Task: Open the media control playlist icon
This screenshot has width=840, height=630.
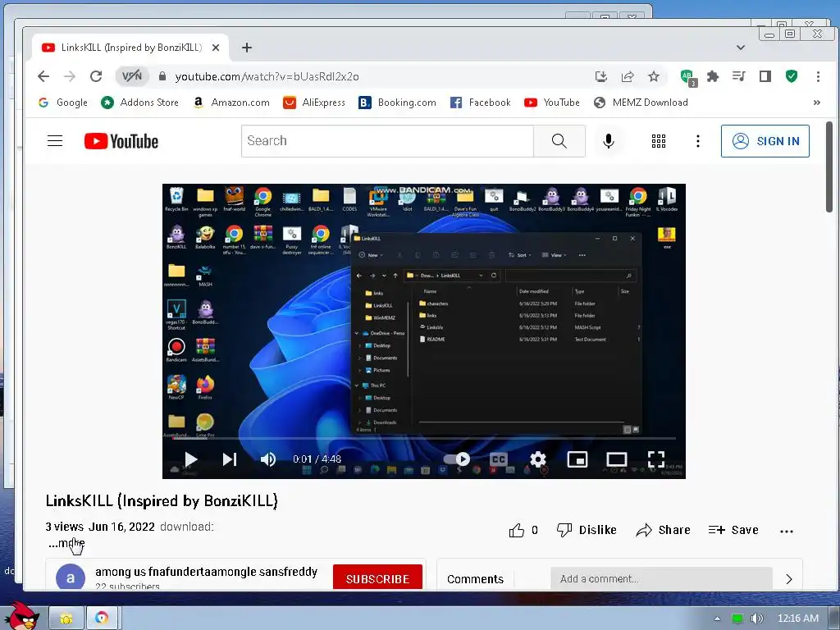Action: pyautogui.click(x=739, y=76)
